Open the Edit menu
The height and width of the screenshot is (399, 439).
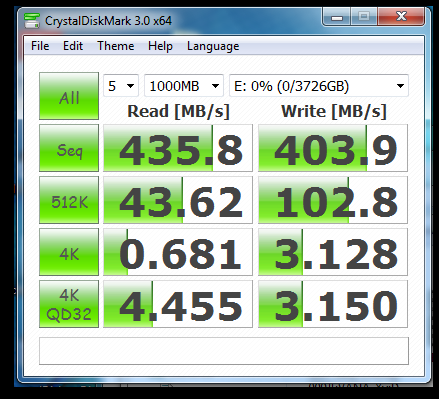73,46
